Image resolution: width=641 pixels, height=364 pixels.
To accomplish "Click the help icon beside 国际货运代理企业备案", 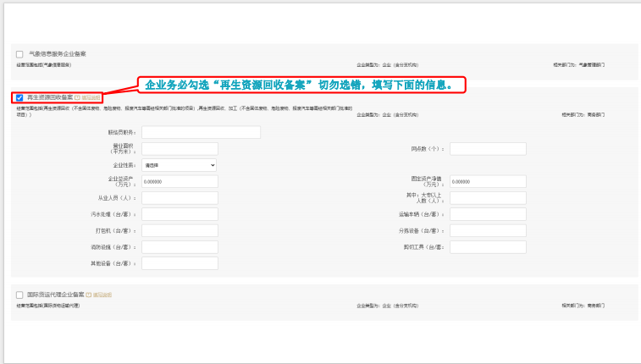I will (x=88, y=295).
